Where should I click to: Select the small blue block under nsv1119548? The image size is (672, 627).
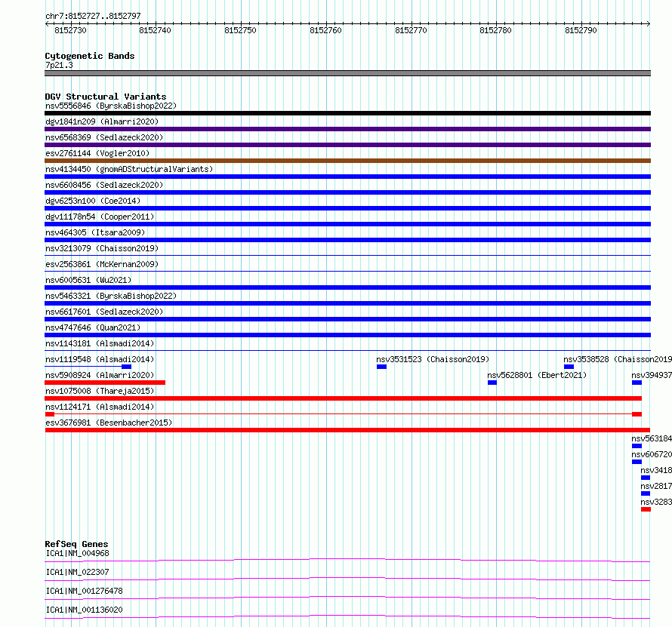[x=126, y=367]
